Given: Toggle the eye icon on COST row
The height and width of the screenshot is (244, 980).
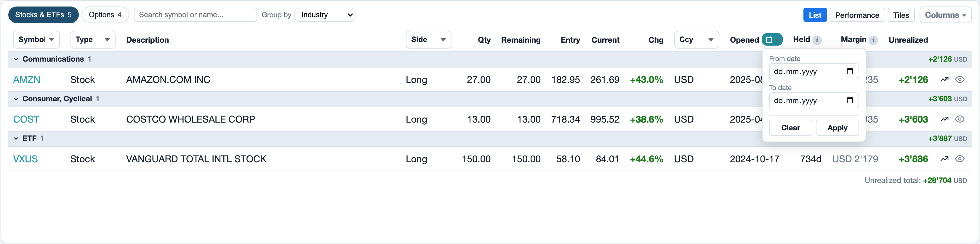Looking at the screenshot, I should pyautogui.click(x=960, y=119).
